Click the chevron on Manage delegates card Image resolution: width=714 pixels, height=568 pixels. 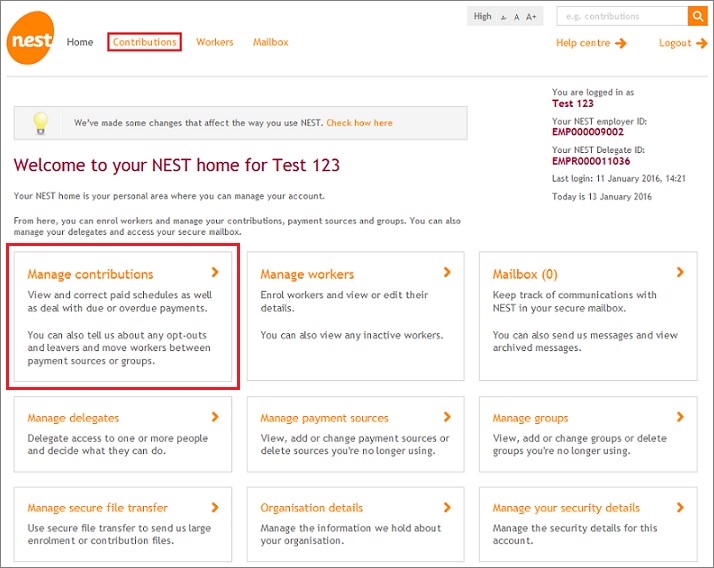tap(215, 417)
